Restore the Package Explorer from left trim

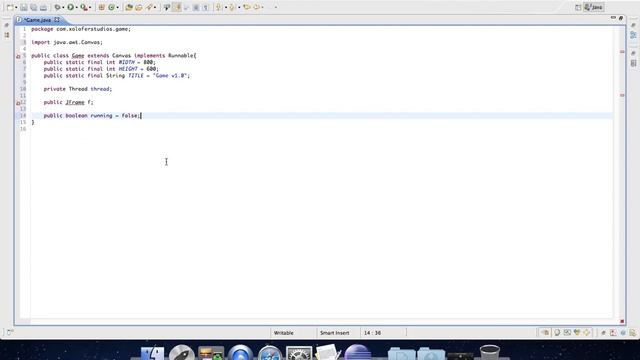pos(7,36)
